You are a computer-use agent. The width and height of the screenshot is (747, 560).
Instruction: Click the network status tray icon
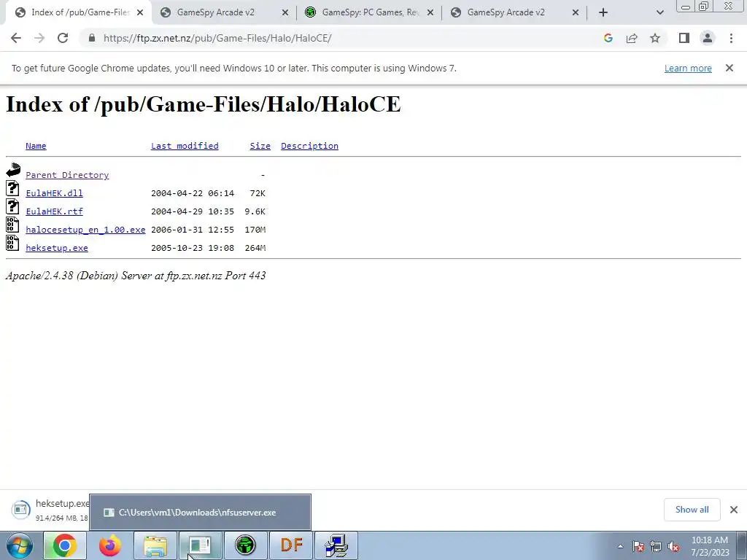pyautogui.click(x=656, y=546)
